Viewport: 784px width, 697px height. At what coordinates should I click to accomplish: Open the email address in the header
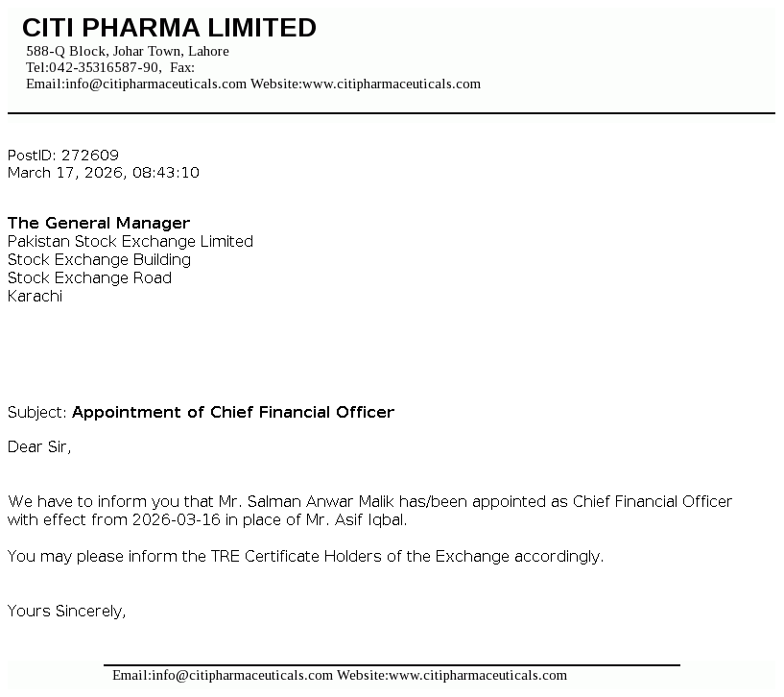[x=155, y=84]
